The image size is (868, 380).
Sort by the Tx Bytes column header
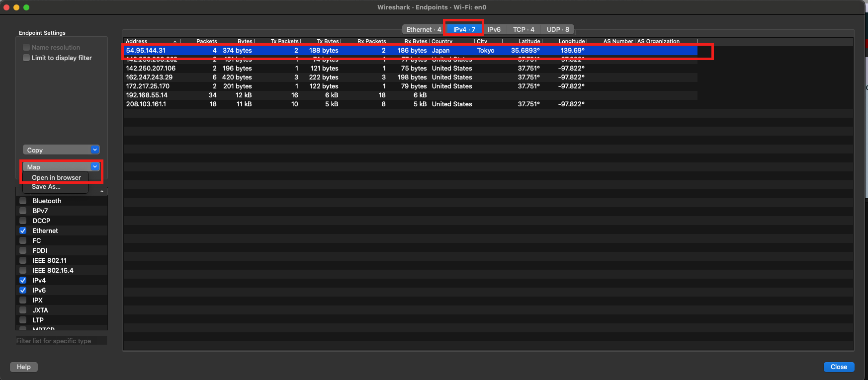321,41
